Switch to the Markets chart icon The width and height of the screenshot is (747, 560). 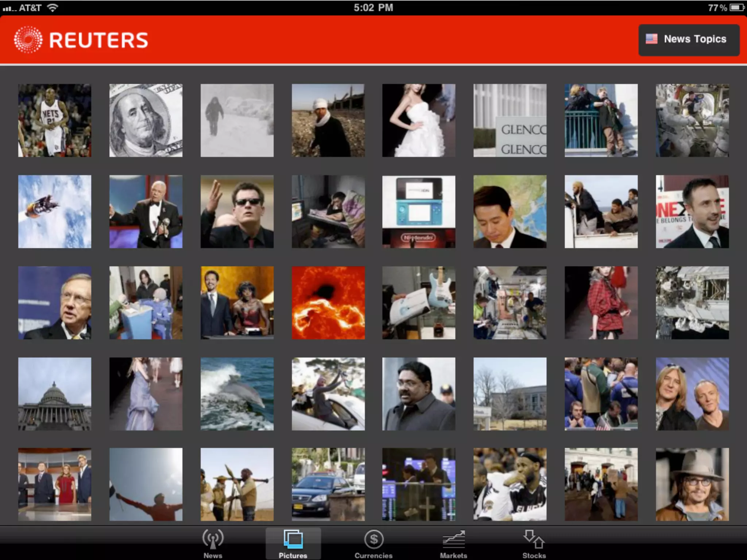pyautogui.click(x=453, y=540)
